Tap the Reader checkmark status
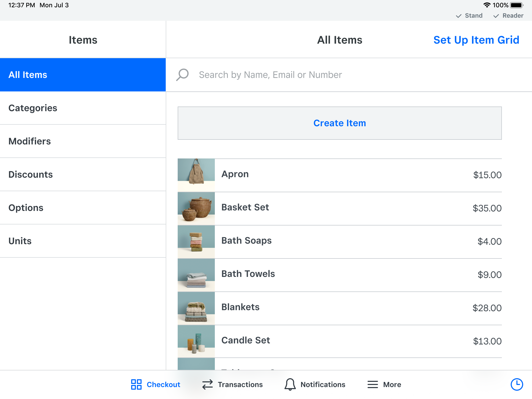Image resolution: width=532 pixels, height=399 pixels. point(508,16)
